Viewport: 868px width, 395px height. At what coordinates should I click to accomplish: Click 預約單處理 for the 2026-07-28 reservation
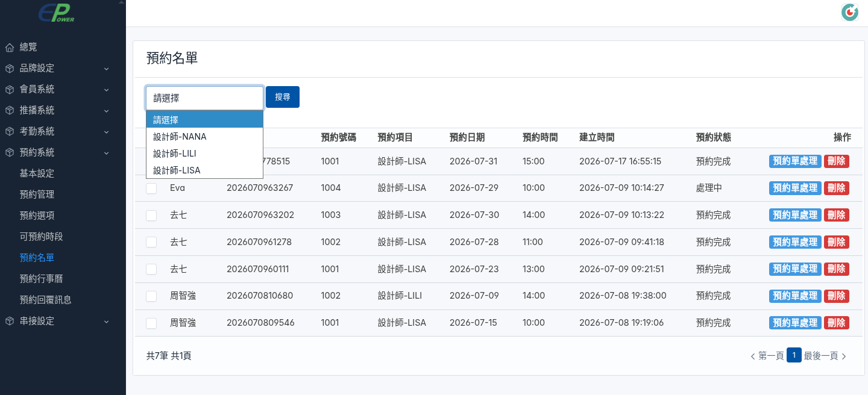(x=795, y=242)
